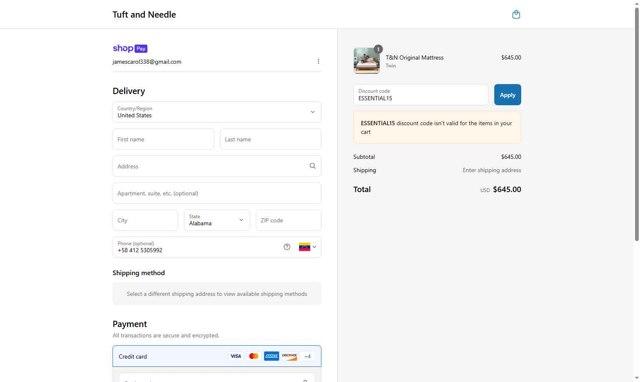Open the shopping bag cart icon
The width and height of the screenshot is (640, 382).
pyautogui.click(x=516, y=15)
